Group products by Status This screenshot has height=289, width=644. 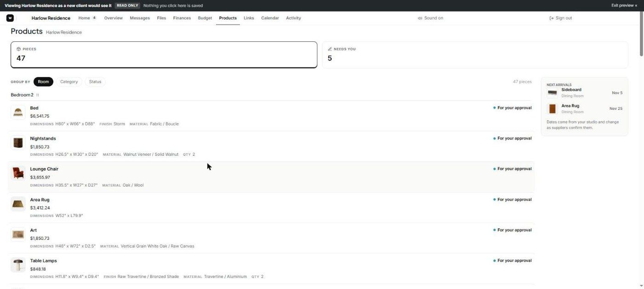pyautogui.click(x=95, y=82)
